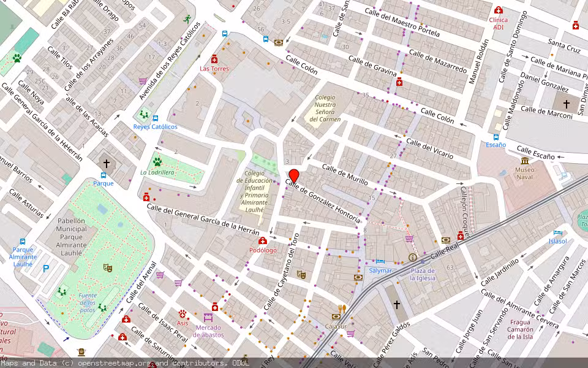
Task: Click the Colegio Nuestra Señora del Carmen label
Action: [325, 108]
